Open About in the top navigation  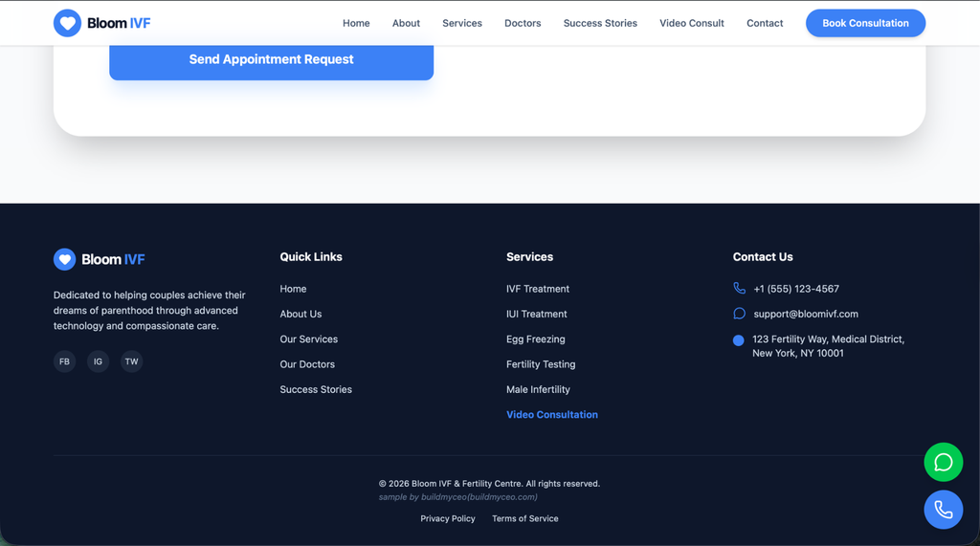coord(406,23)
